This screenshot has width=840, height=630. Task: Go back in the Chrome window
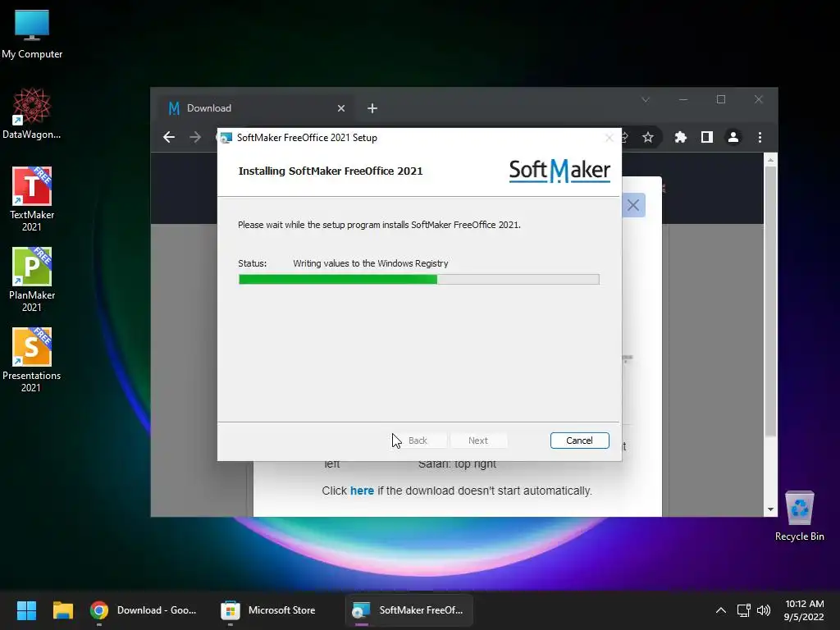pos(169,137)
